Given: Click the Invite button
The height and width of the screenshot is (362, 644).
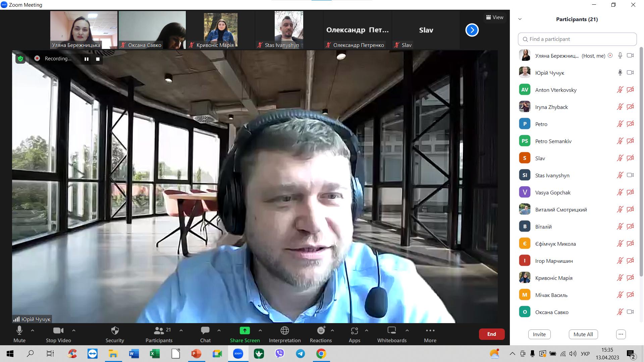Looking at the screenshot, I should tap(539, 334).
